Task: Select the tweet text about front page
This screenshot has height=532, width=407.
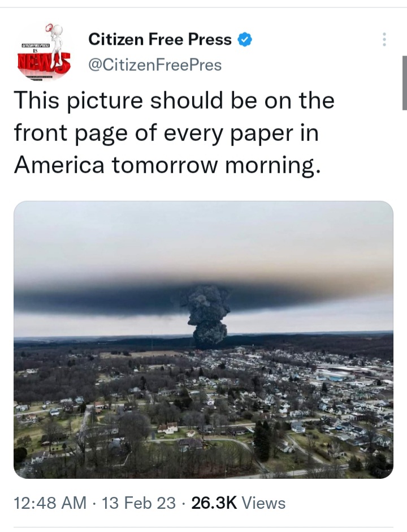Action: click(174, 132)
